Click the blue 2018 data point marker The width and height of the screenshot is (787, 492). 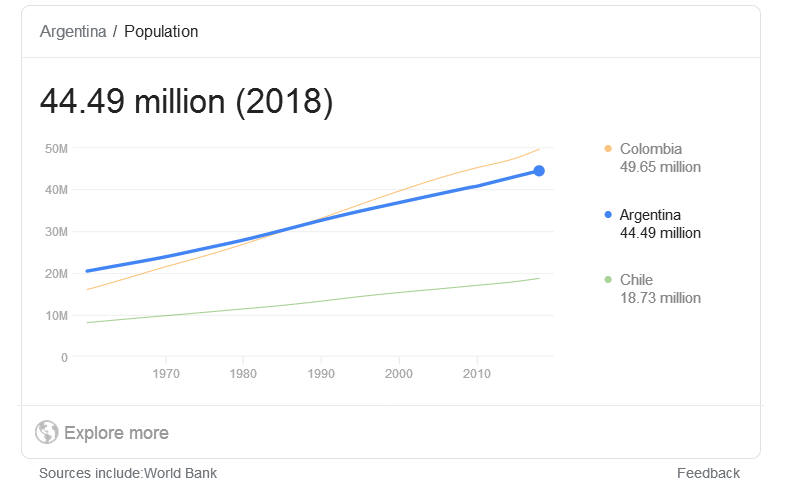pos(539,171)
